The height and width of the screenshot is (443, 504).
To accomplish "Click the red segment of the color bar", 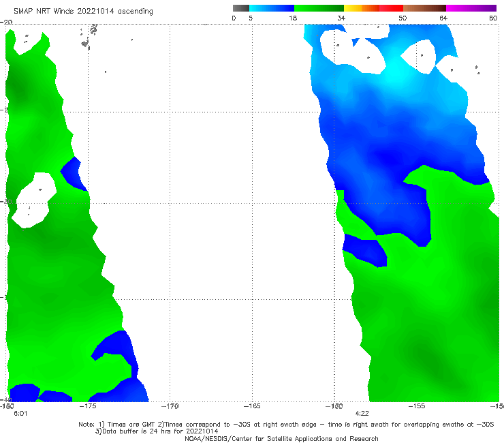I will pyautogui.click(x=391, y=8).
